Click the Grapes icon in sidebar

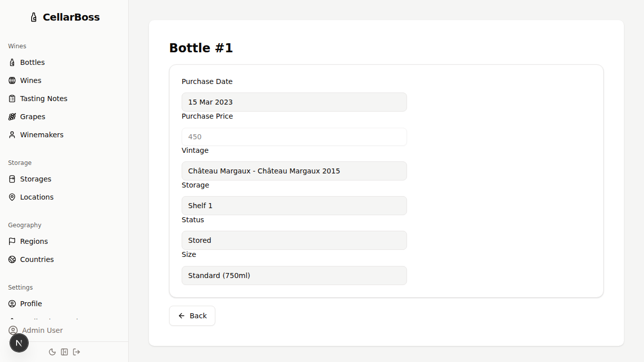pyautogui.click(x=12, y=117)
